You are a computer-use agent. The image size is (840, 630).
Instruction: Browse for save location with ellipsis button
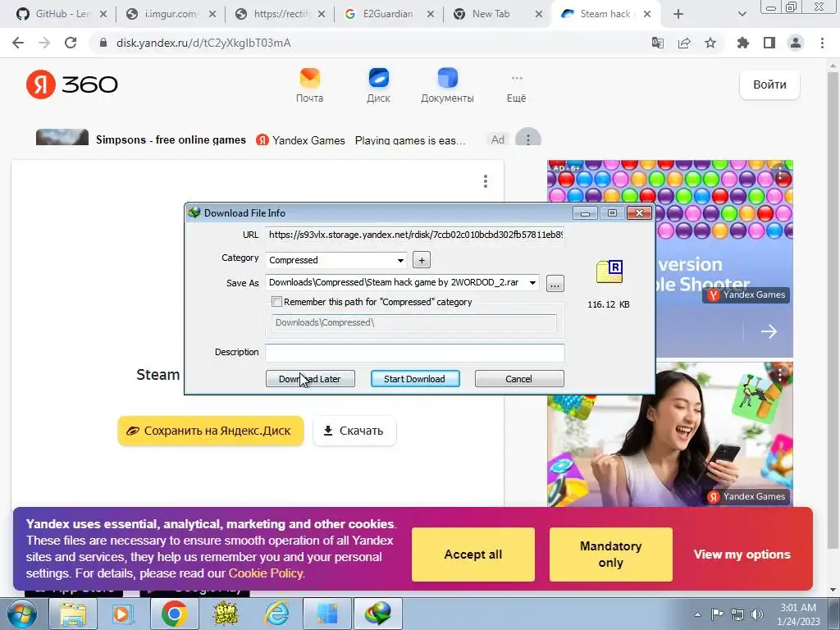(555, 283)
